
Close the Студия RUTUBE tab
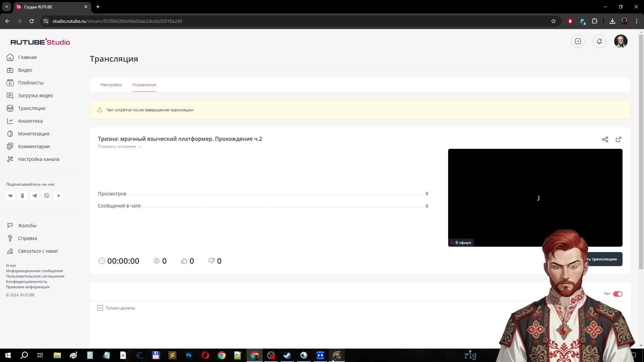point(86,7)
